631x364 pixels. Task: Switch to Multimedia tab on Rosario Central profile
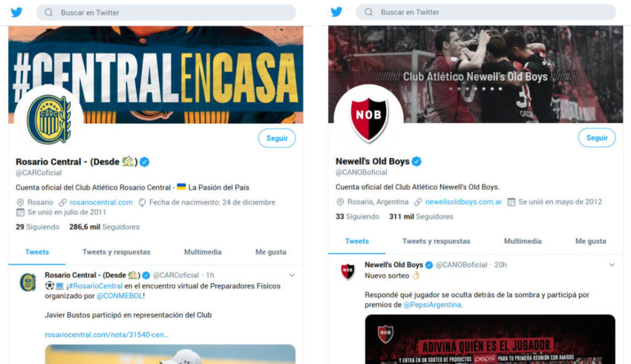pyautogui.click(x=203, y=252)
